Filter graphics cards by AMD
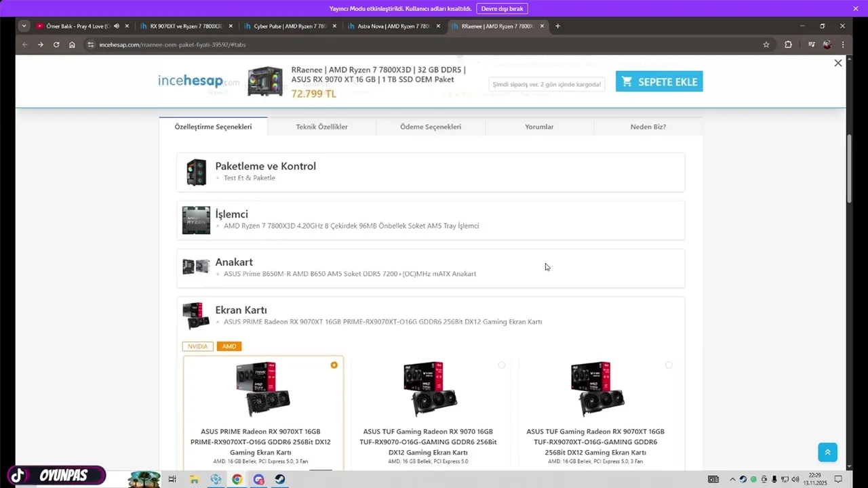Image resolution: width=868 pixels, height=488 pixels. click(229, 346)
